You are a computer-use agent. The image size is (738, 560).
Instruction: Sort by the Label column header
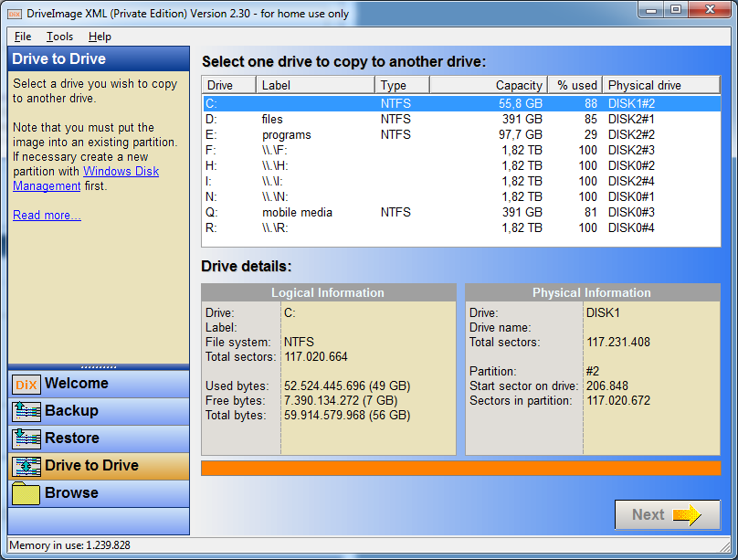(315, 85)
